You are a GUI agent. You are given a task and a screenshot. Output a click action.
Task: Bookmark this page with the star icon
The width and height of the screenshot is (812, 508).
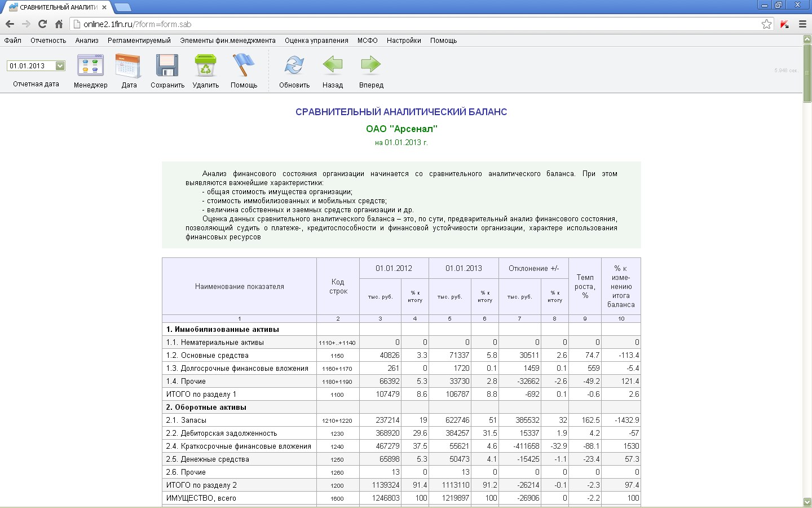tap(766, 24)
